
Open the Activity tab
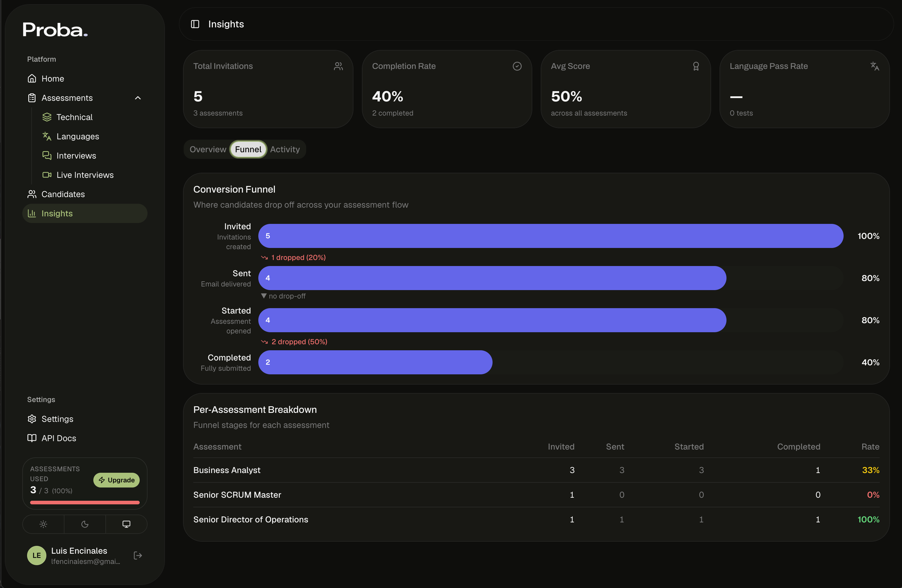(x=285, y=149)
